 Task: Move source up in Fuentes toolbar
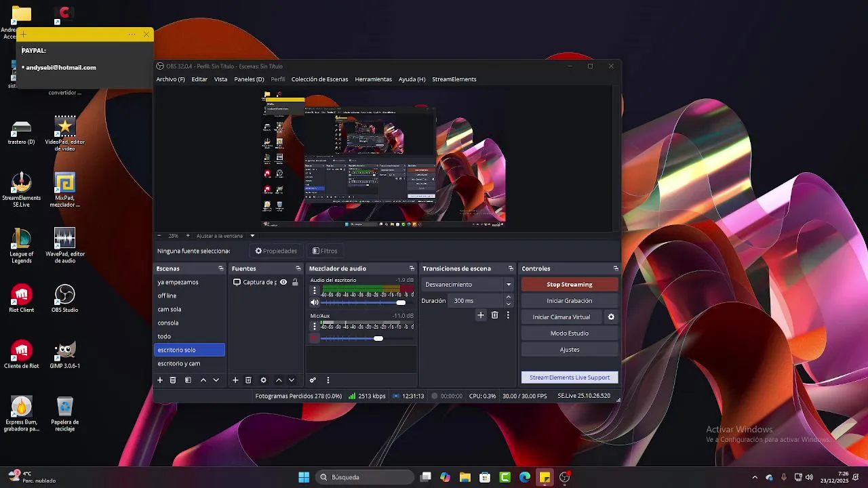click(x=278, y=380)
